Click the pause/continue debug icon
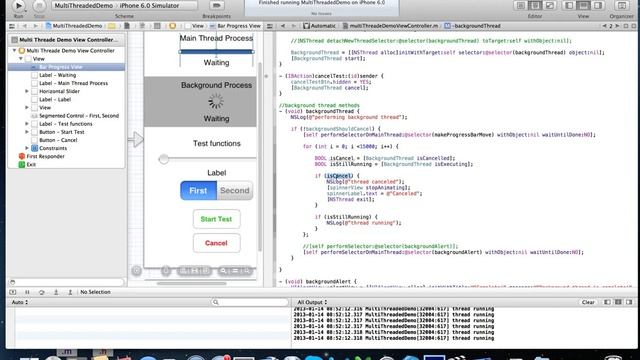The width and height of the screenshot is (640, 360). point(27,292)
